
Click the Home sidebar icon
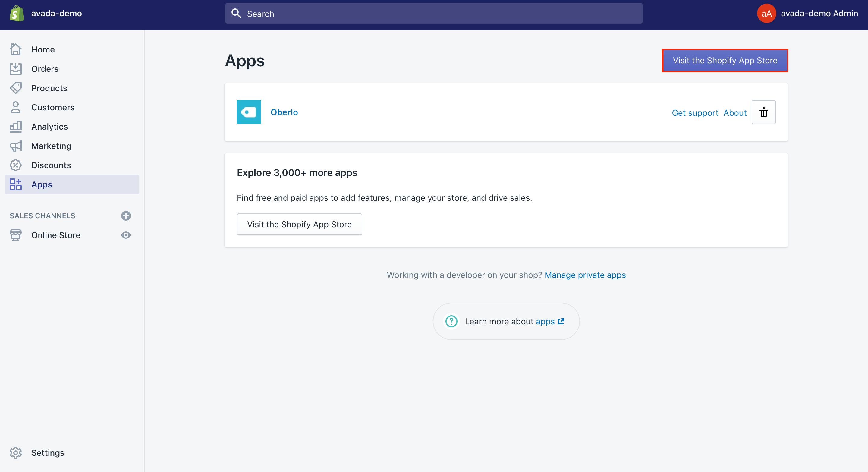click(16, 49)
